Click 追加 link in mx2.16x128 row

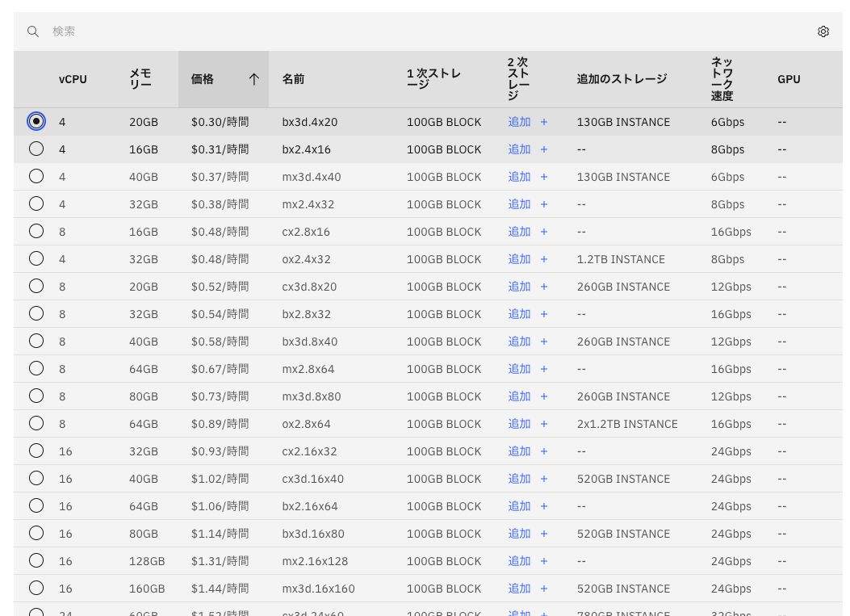click(x=519, y=561)
